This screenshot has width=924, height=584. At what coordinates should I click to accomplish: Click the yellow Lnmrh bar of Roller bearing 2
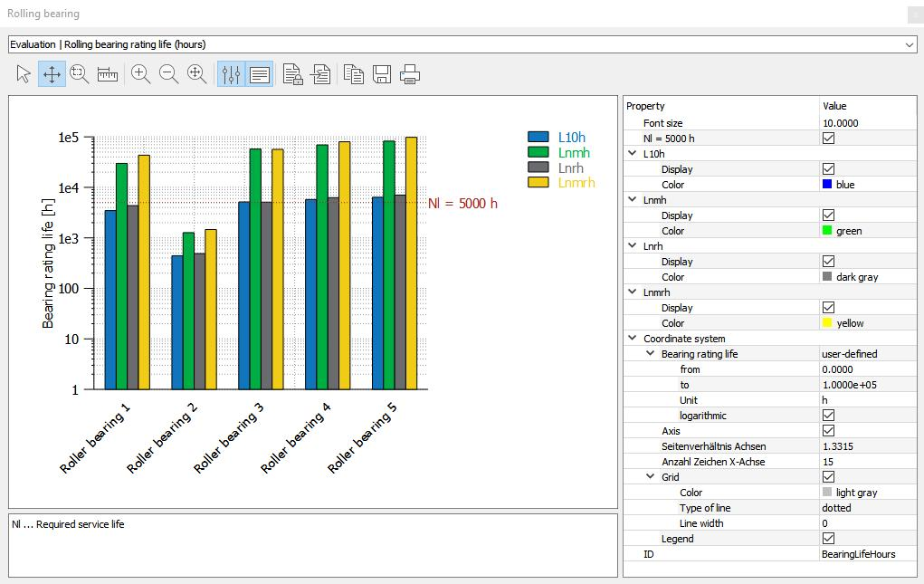click(211, 310)
